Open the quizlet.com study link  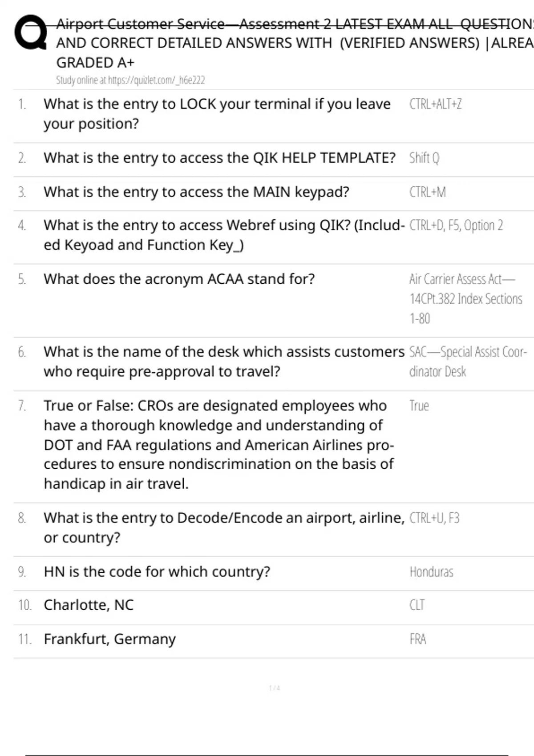coord(130,80)
